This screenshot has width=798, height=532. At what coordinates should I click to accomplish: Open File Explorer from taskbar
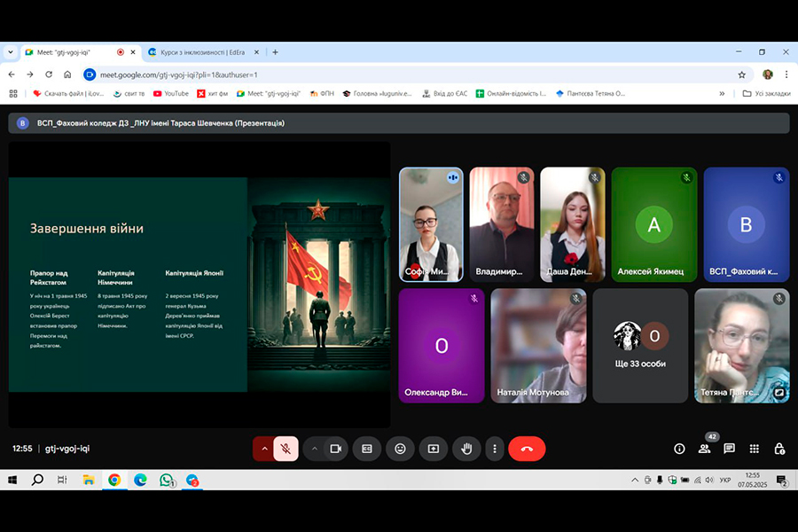coord(89,480)
